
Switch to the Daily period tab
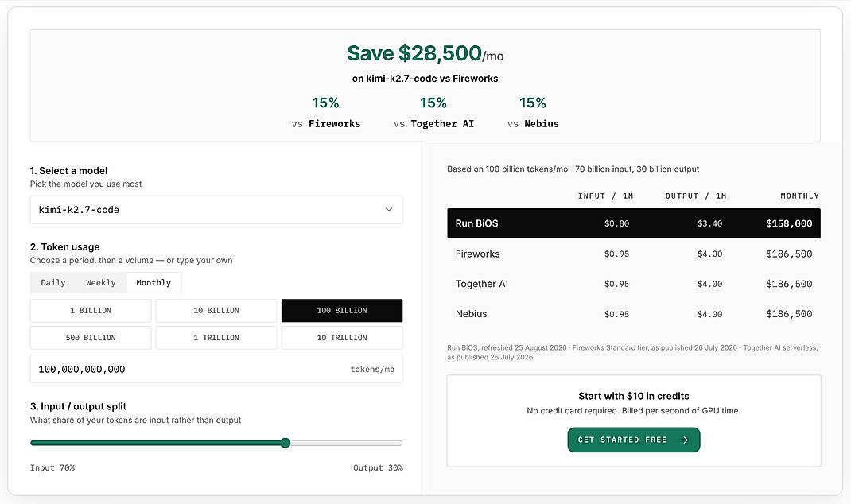tap(53, 283)
